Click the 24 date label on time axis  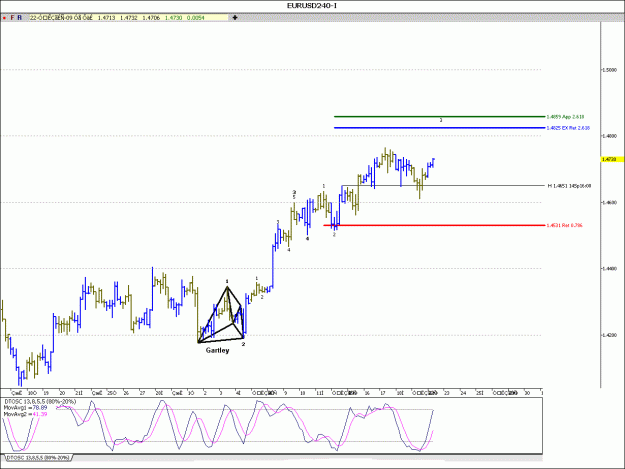pos(463,393)
